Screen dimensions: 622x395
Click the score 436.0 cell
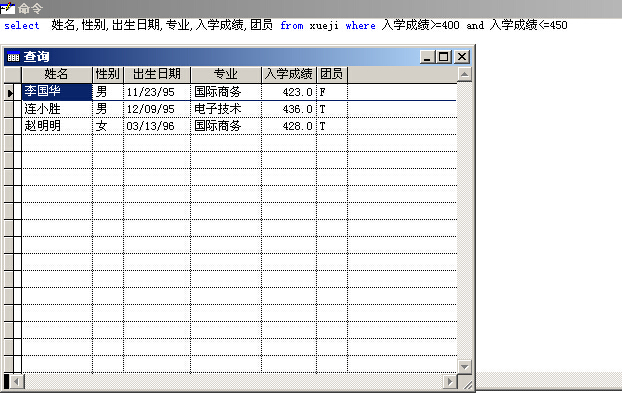point(289,109)
